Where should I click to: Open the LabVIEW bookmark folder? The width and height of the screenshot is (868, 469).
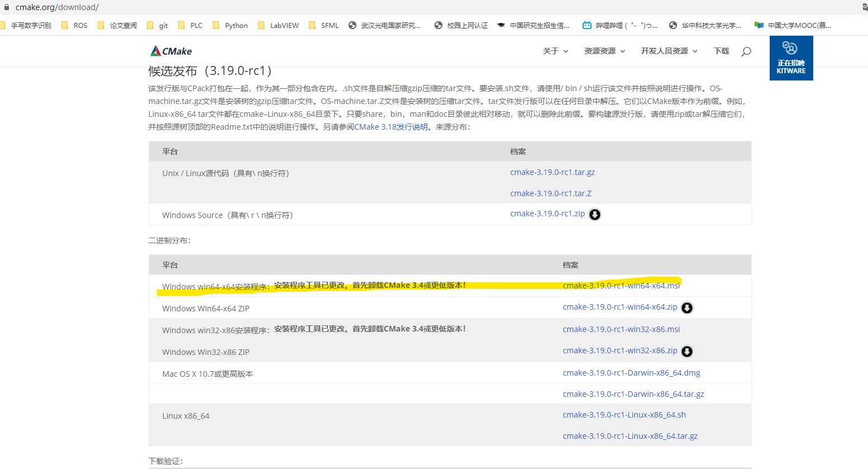coord(278,25)
